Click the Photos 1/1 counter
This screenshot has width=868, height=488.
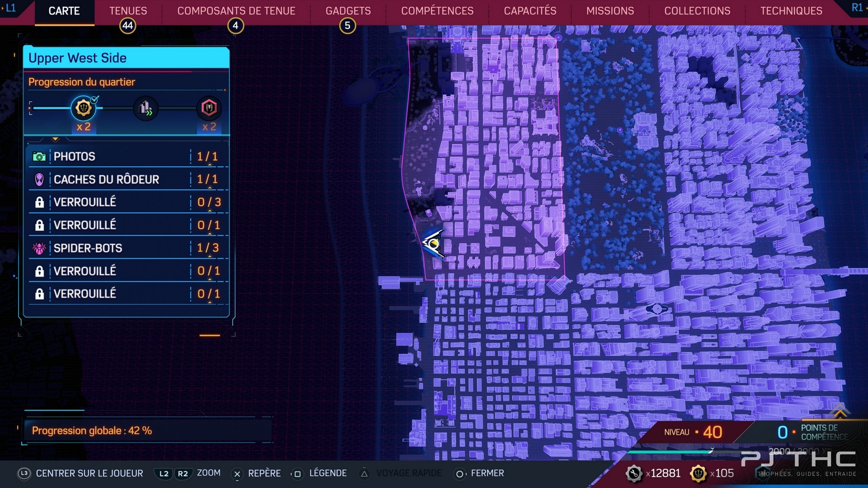point(208,156)
